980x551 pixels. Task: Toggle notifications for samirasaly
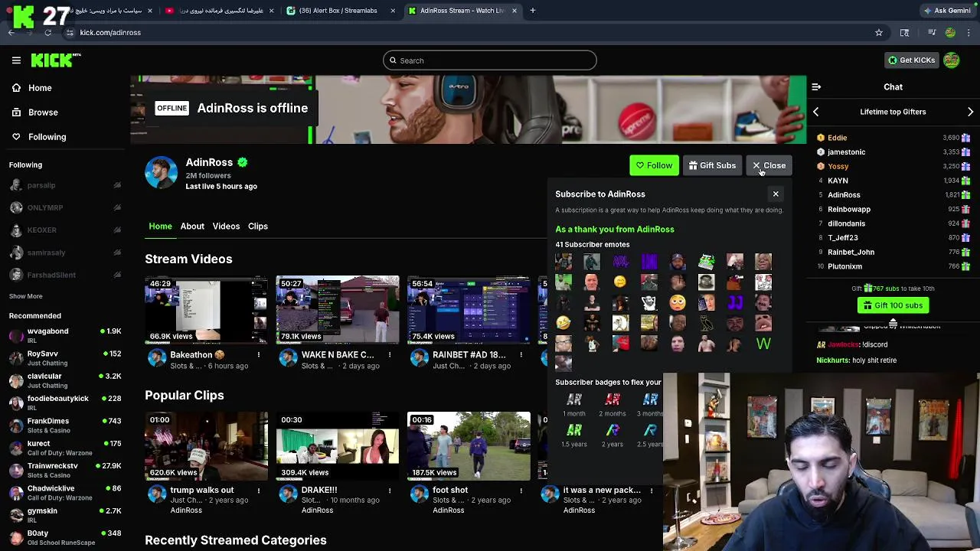(117, 253)
